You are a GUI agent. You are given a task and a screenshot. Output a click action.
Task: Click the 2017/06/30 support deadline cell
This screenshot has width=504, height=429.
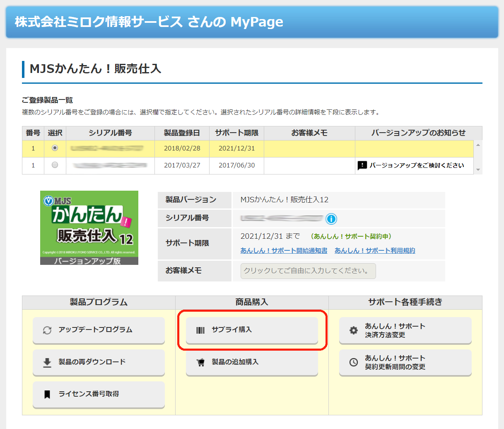click(236, 165)
